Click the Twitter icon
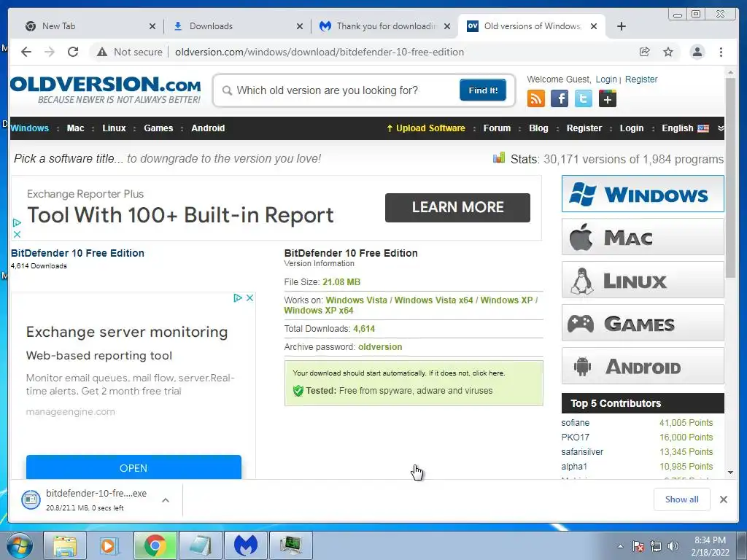 pos(583,98)
